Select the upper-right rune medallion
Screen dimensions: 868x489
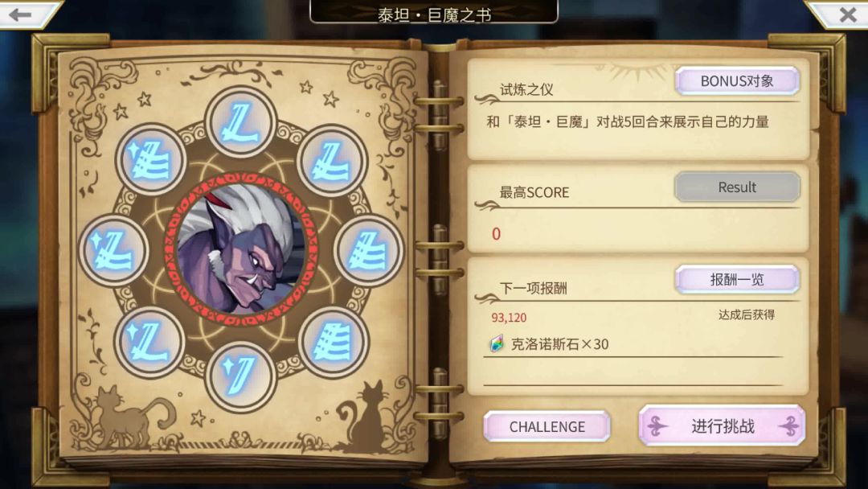click(x=332, y=161)
